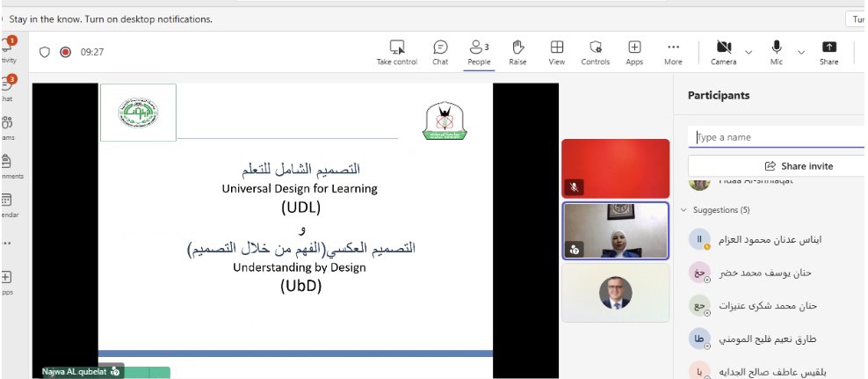Click the Participants panel heading
The image size is (868, 379).
coord(719,95)
